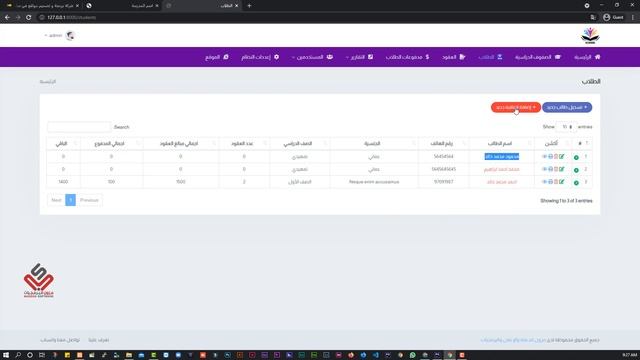Sort by nationality (الجنسية) column header
Image resolution: width=640 pixels, height=360 pixels.
coord(373,144)
